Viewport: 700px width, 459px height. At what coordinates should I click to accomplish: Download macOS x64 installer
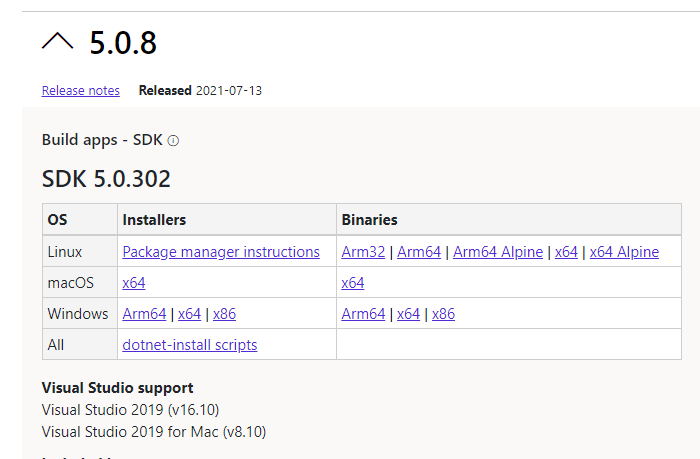[134, 283]
